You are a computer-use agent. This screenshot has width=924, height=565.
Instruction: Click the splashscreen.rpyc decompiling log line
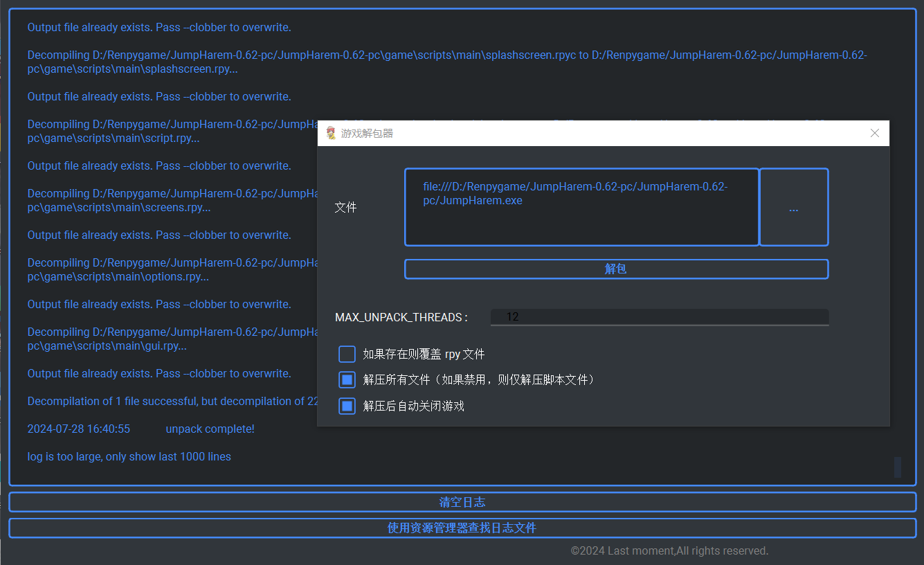click(x=447, y=62)
